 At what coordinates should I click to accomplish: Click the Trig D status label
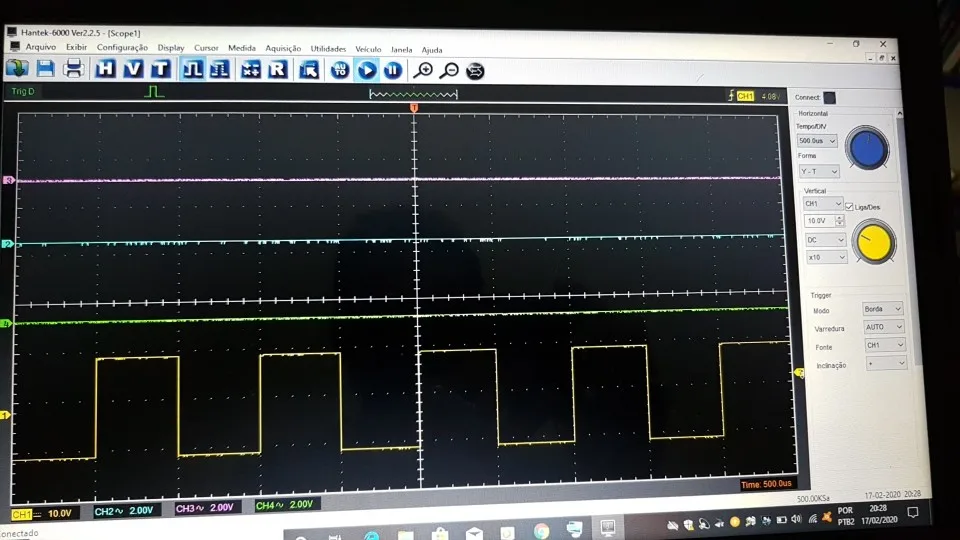[x=23, y=91]
